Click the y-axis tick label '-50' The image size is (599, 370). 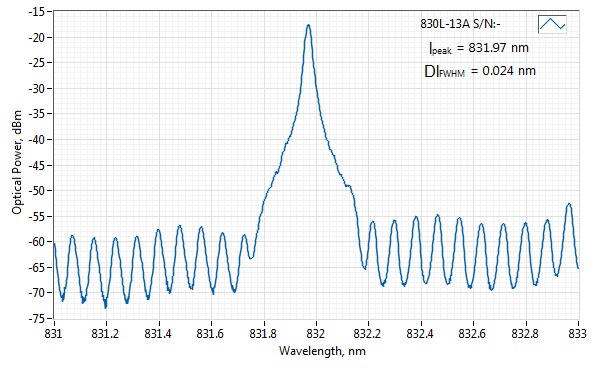click(37, 191)
